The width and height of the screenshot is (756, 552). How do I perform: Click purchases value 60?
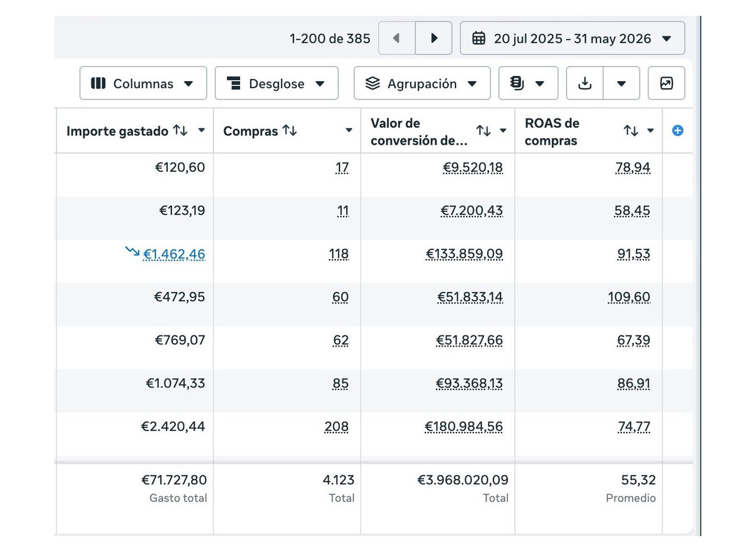(341, 297)
